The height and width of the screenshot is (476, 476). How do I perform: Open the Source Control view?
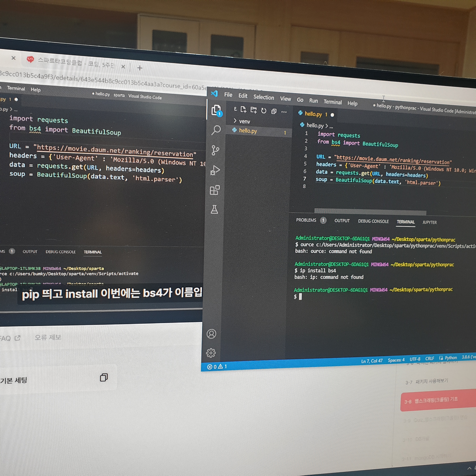[215, 150]
